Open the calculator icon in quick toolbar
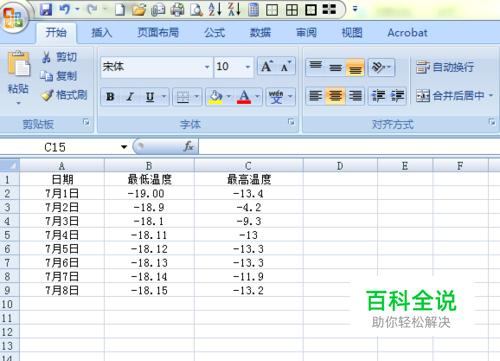This screenshot has height=361, width=500. 253,9
